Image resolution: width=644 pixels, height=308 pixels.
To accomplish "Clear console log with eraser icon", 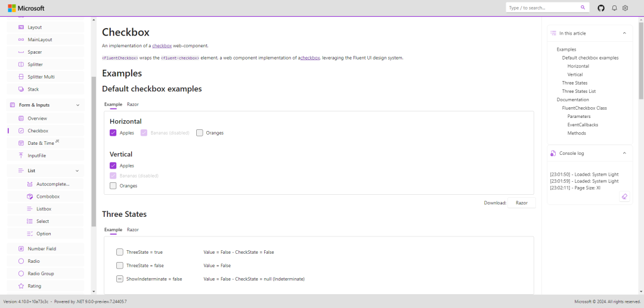I will point(624,197).
